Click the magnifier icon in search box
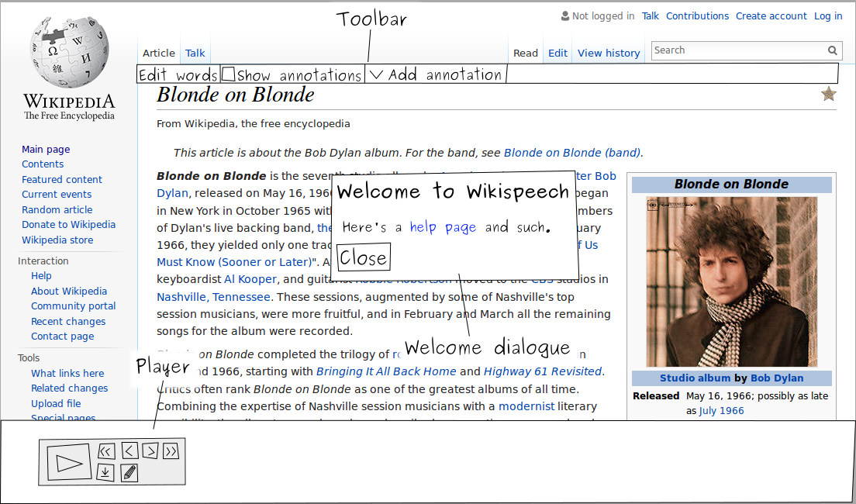Screen dimensions: 856x504 pyautogui.click(x=832, y=50)
